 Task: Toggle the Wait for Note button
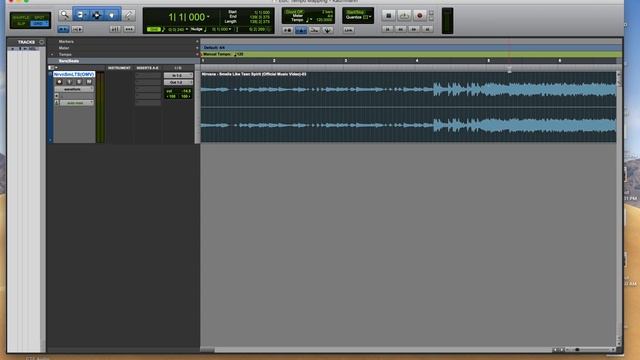tap(287, 30)
